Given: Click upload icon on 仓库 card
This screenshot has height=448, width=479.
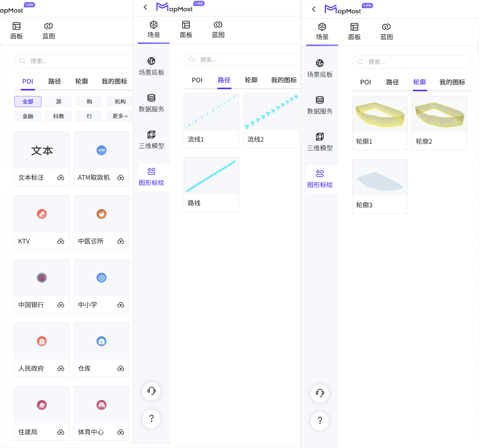Looking at the screenshot, I should click(x=121, y=369).
